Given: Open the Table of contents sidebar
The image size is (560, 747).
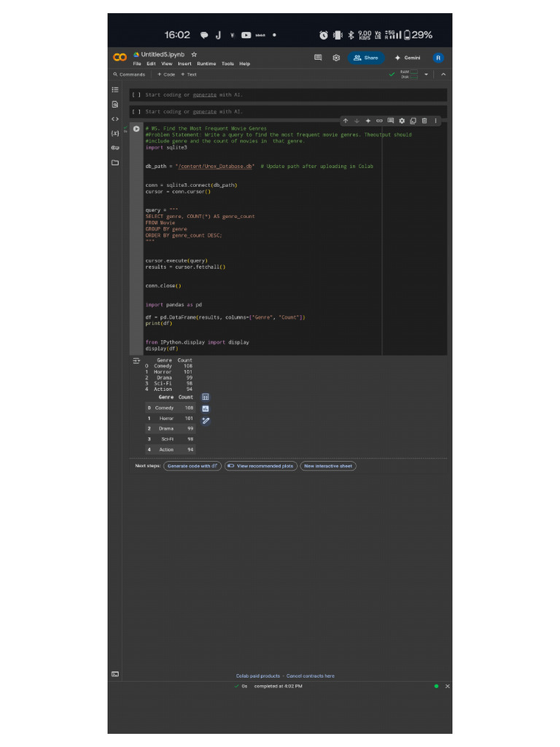Looking at the screenshot, I should click(x=115, y=90).
